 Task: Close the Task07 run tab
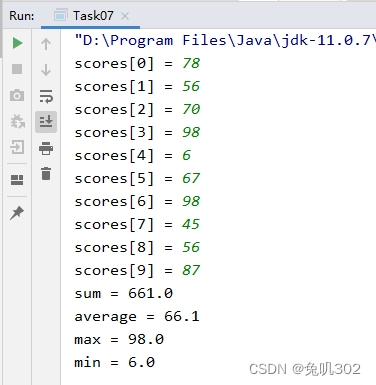point(125,16)
